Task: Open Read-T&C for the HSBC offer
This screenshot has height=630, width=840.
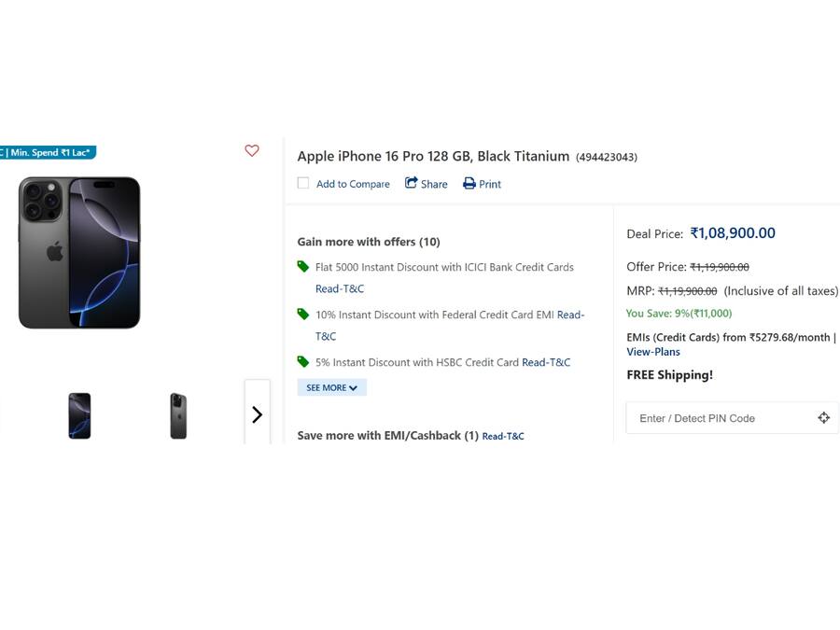Action: pyautogui.click(x=546, y=362)
